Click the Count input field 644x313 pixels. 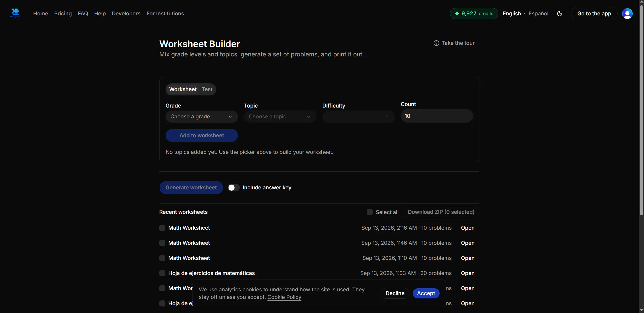click(x=437, y=116)
